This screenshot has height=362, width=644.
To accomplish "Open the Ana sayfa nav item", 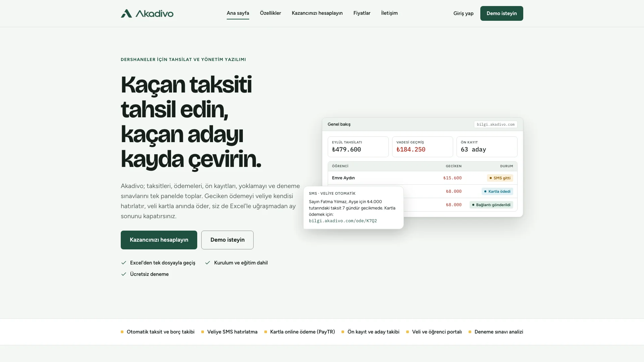I will [x=238, y=13].
